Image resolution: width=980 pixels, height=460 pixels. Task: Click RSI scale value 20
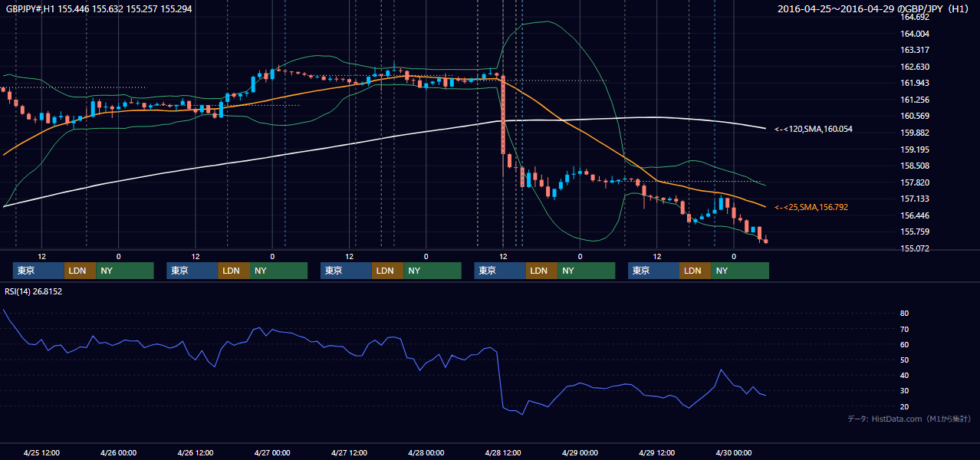click(905, 406)
